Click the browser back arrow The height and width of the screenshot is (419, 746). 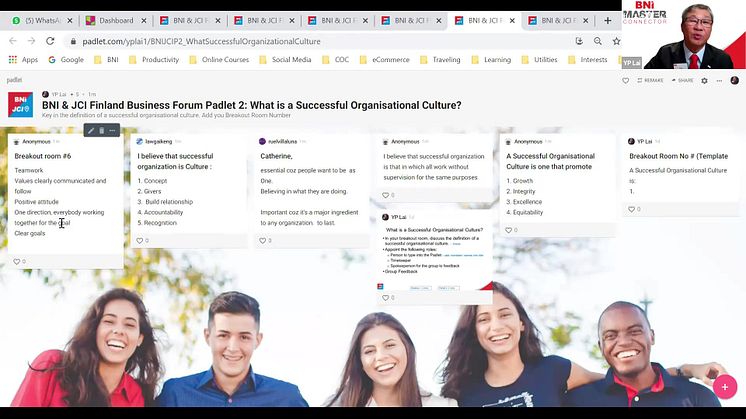(13, 41)
